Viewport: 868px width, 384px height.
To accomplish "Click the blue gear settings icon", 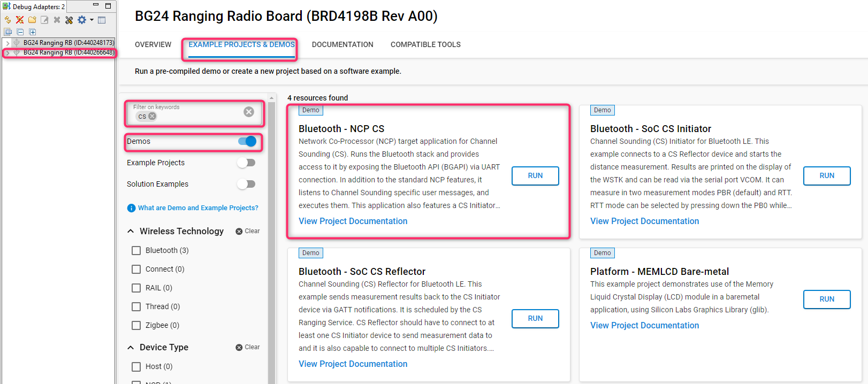I will pyautogui.click(x=81, y=20).
